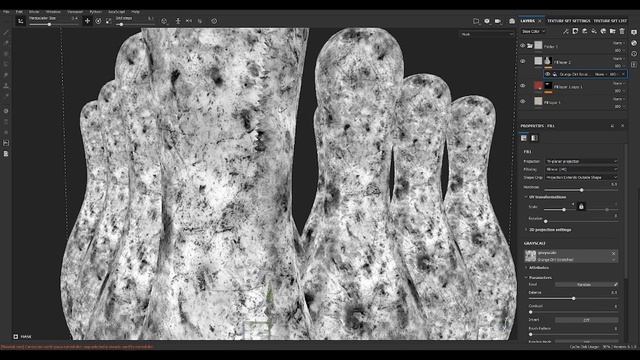Select the Clone stamp tool in left toolbar
Image resolution: width=640 pixels, height=360 pixels.
(x=6, y=86)
